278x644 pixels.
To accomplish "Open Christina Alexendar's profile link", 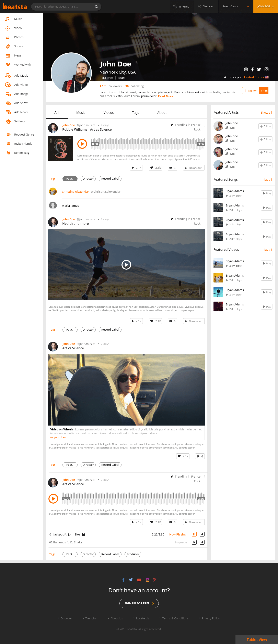I will (75, 192).
